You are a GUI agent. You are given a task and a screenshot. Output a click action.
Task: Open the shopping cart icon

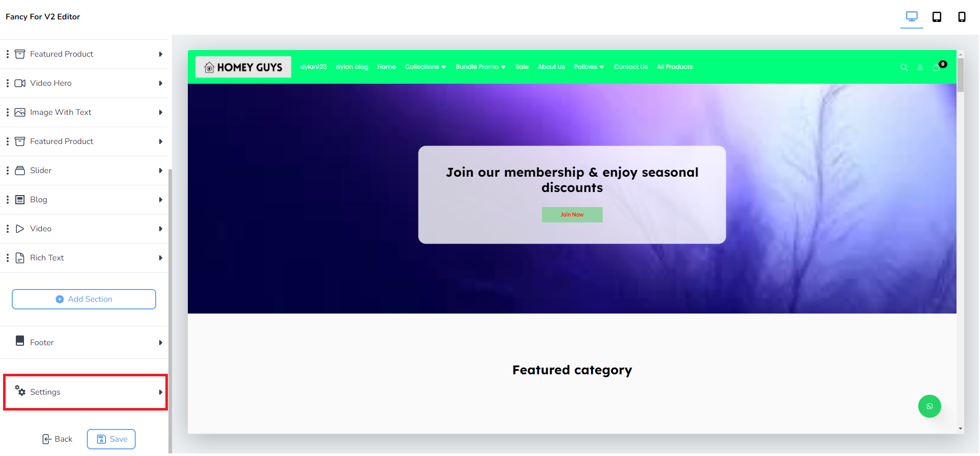[937, 67]
